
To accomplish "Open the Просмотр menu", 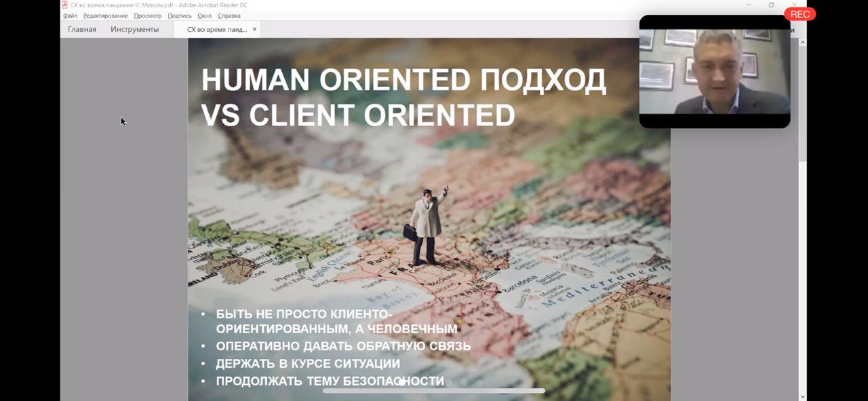I will (148, 16).
